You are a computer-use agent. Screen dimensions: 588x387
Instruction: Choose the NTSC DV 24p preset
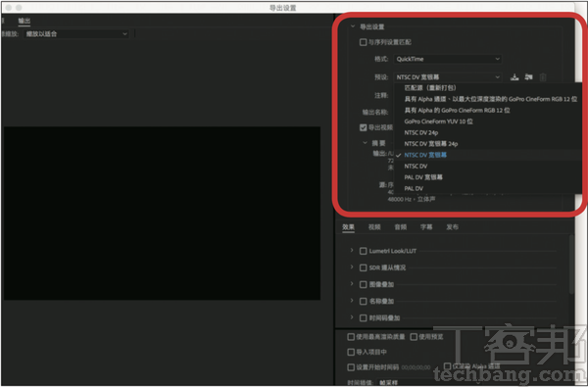(487, 132)
